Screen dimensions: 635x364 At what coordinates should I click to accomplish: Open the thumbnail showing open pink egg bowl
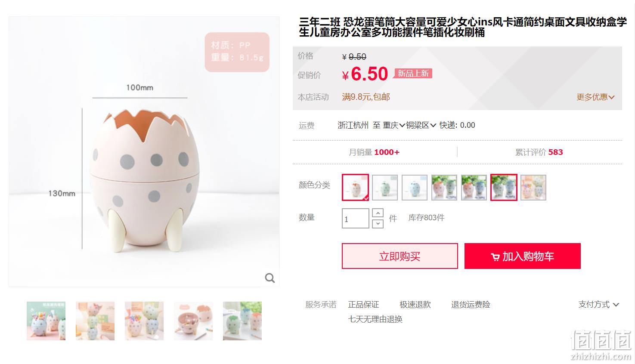193,321
